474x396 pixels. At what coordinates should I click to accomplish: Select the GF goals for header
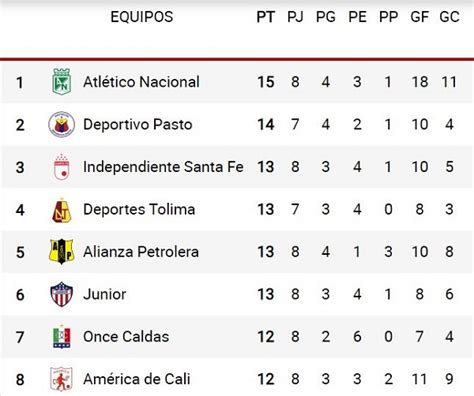(419, 17)
